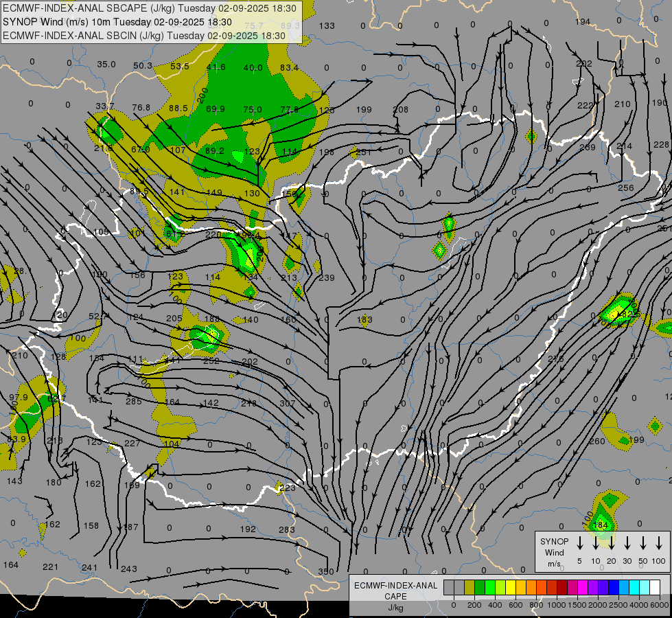This screenshot has width=672, height=618.
Task: Click the map value 307
Action: pyautogui.click(x=287, y=403)
